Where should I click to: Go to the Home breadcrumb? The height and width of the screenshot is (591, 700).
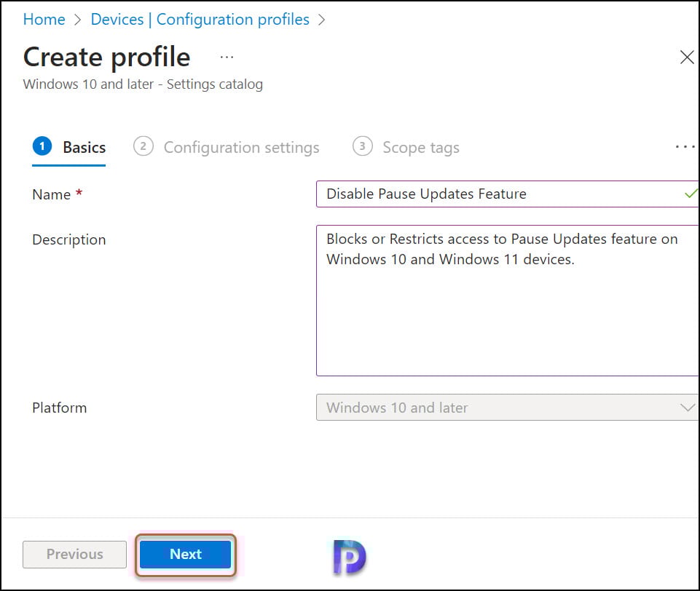tap(44, 19)
